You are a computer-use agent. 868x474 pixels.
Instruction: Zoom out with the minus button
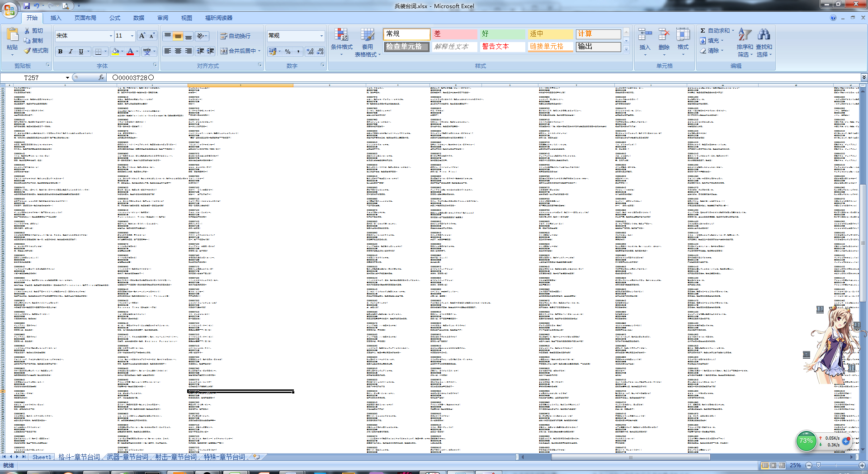coord(809,465)
